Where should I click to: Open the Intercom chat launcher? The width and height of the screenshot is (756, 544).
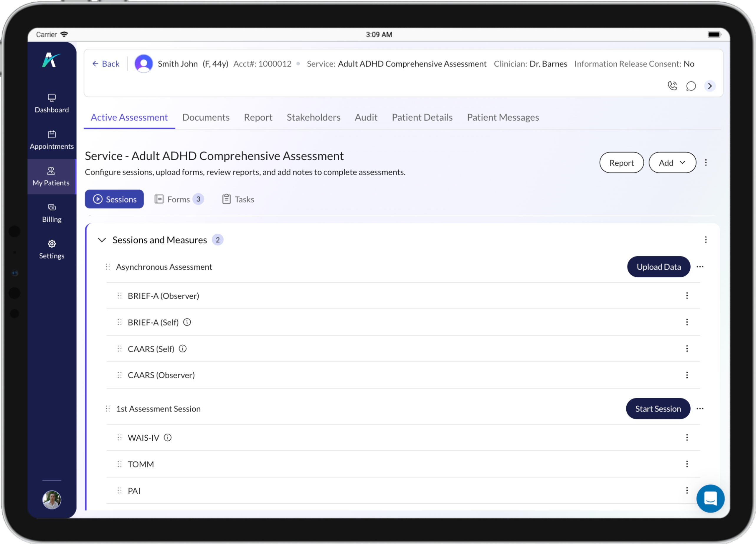pos(710,499)
